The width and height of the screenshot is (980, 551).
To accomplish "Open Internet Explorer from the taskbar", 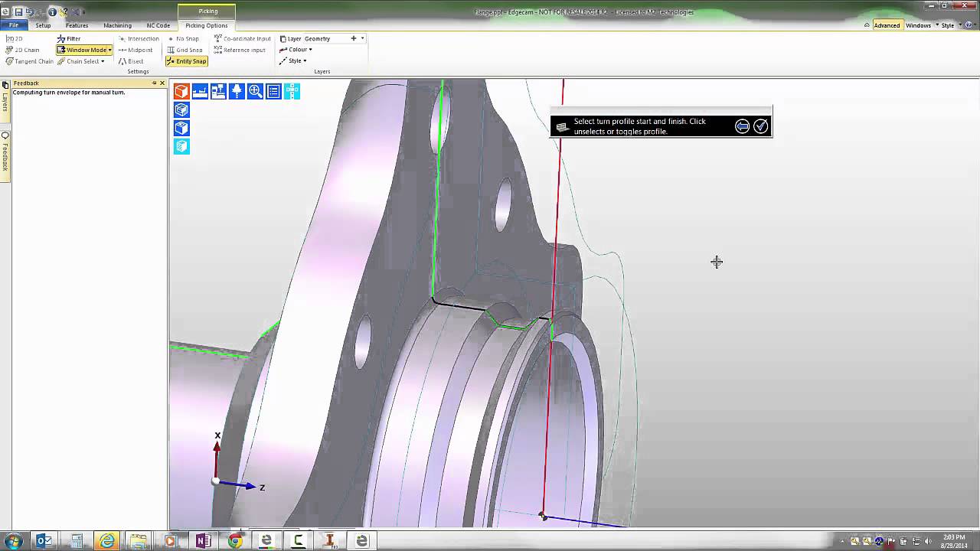I will (107, 541).
